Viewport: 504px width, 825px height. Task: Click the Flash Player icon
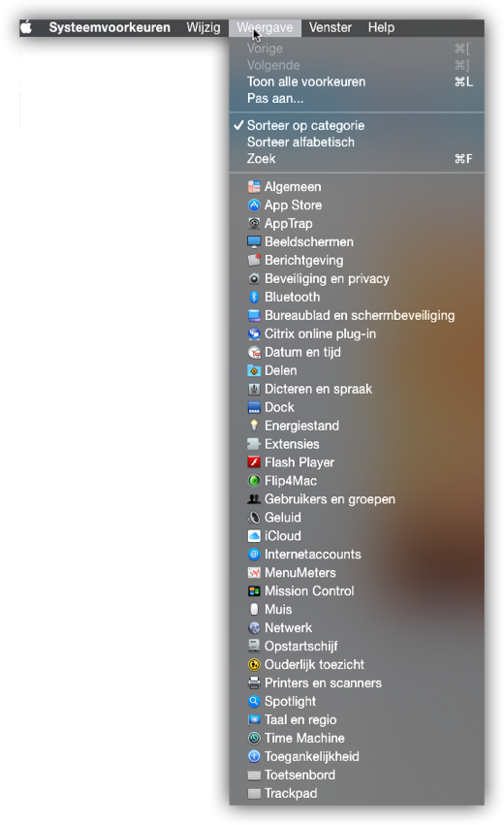coord(254,462)
